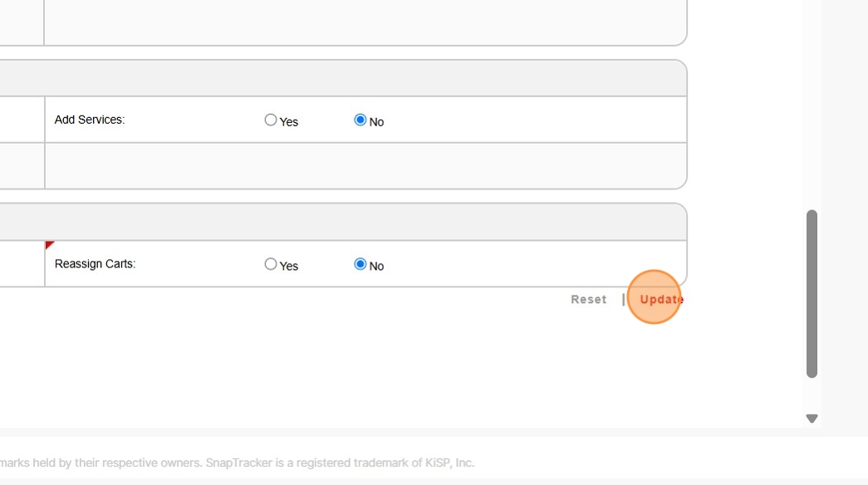This screenshot has height=485, width=868.
Task: Click the "Yes" text beside Add Services
Action: (289, 122)
